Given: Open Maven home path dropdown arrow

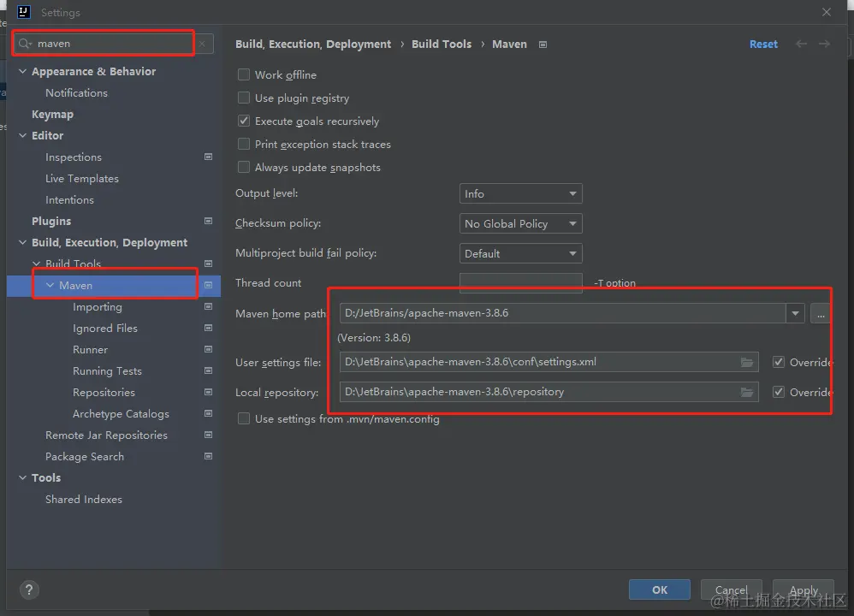Looking at the screenshot, I should (795, 313).
